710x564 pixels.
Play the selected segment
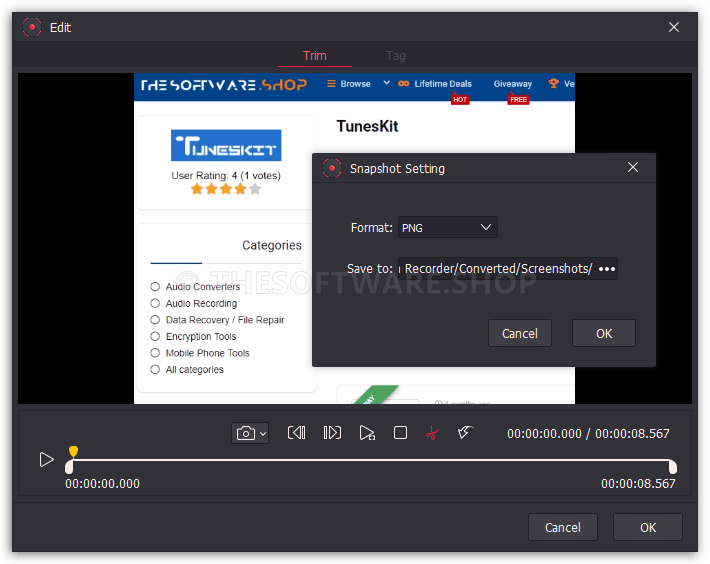click(367, 433)
